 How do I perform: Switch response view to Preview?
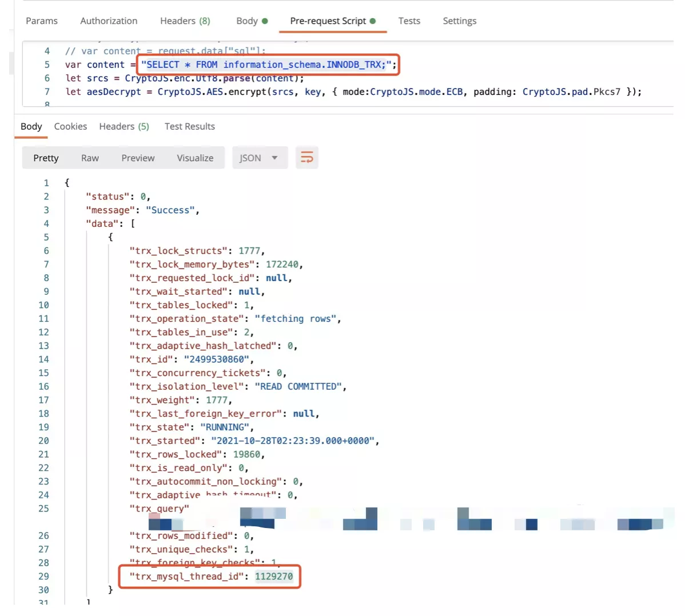[x=138, y=158]
